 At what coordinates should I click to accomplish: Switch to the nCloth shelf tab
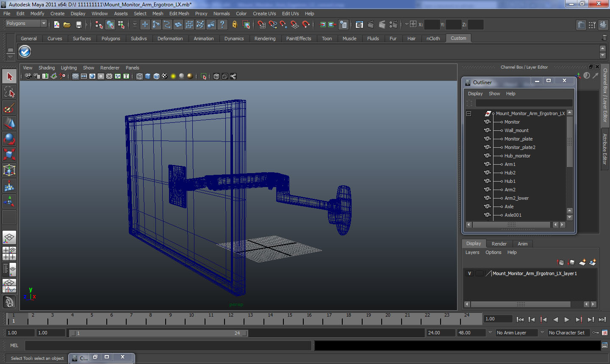point(433,39)
